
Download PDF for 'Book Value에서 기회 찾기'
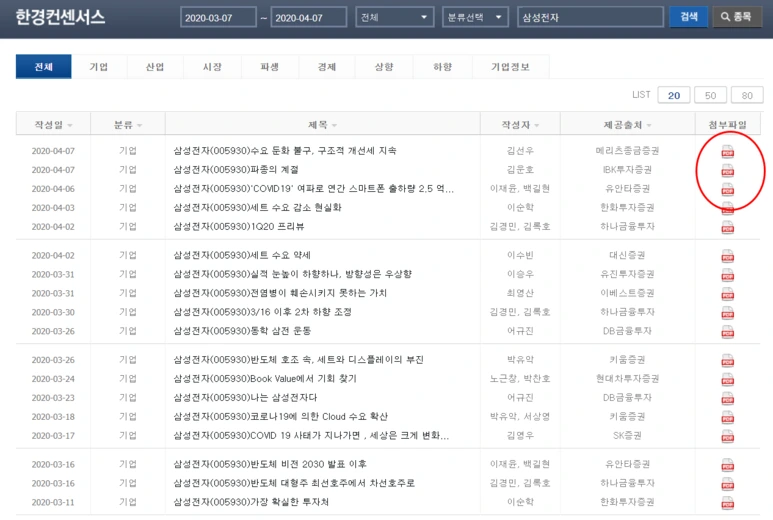[x=727, y=380]
